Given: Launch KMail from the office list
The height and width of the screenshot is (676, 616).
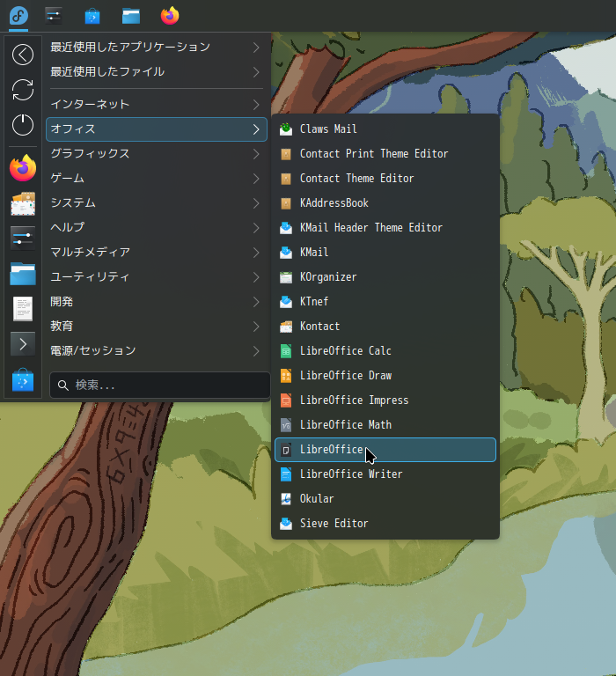Looking at the screenshot, I should 385,253.
